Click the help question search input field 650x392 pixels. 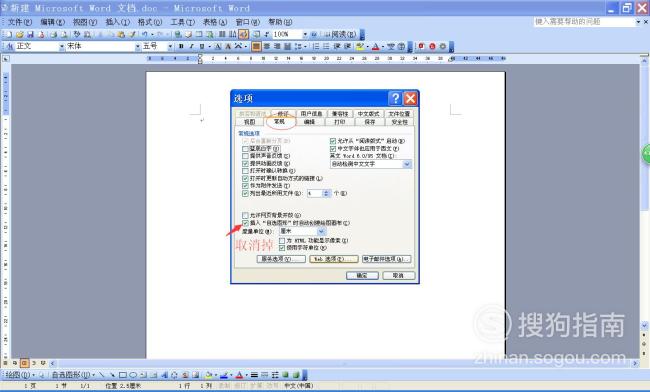click(x=585, y=22)
